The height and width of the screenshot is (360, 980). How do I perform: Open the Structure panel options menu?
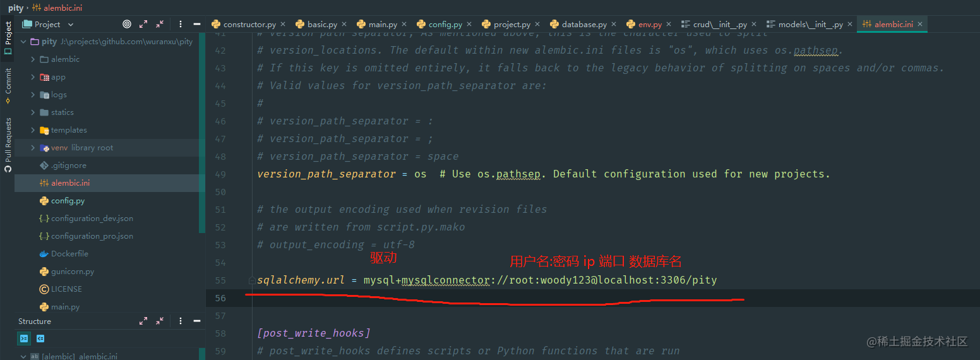[x=181, y=321]
